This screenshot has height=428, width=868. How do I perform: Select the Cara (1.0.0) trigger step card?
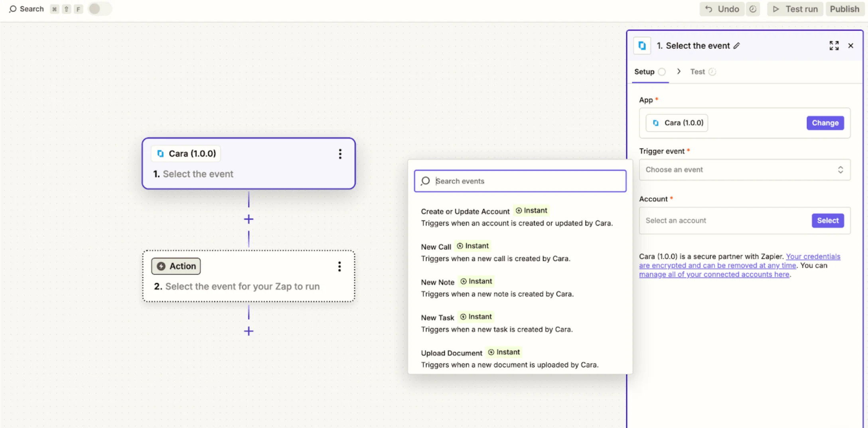click(249, 163)
